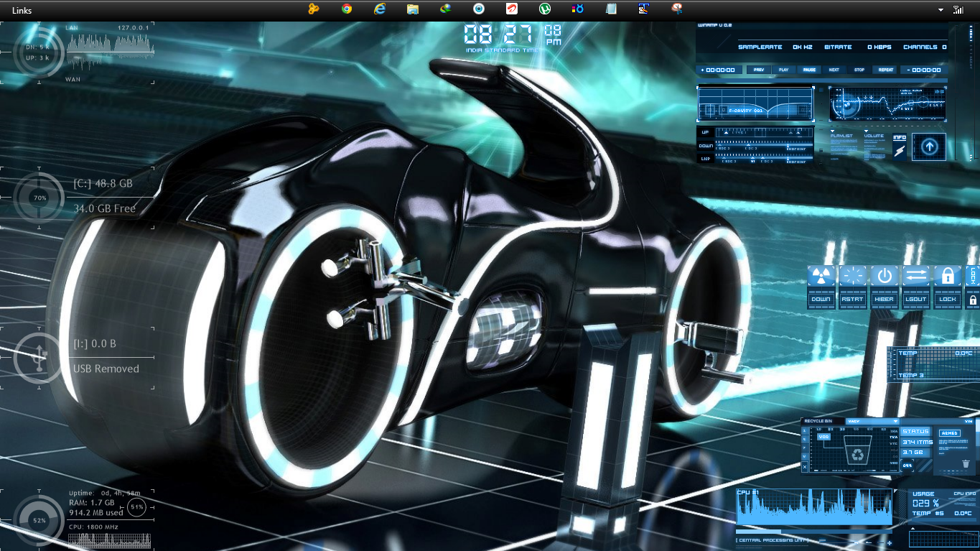
Task: Click the C: drive 70% usage ring
Action: coord(39,198)
